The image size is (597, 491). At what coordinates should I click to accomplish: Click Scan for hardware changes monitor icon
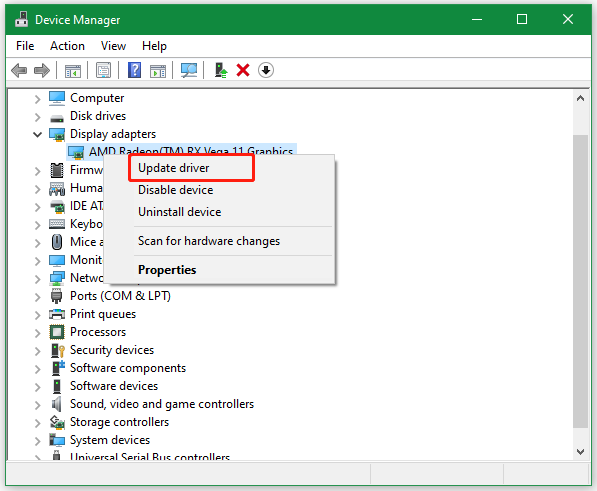189,70
